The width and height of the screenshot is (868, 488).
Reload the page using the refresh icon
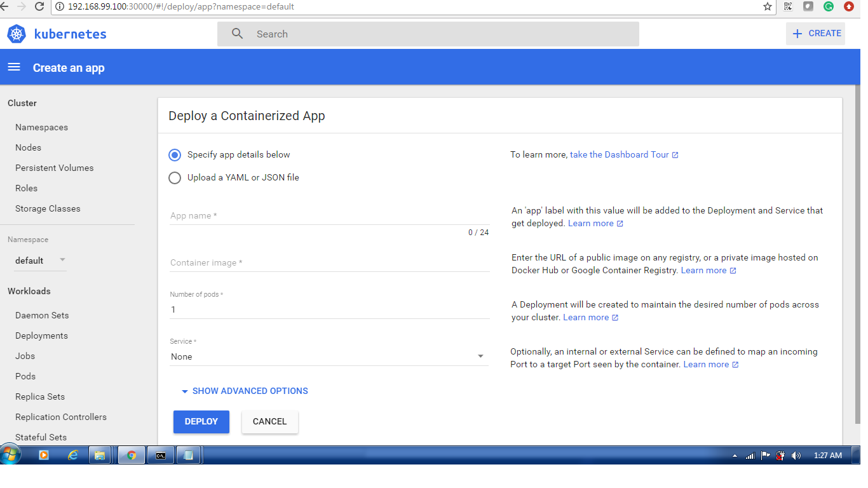(39, 7)
